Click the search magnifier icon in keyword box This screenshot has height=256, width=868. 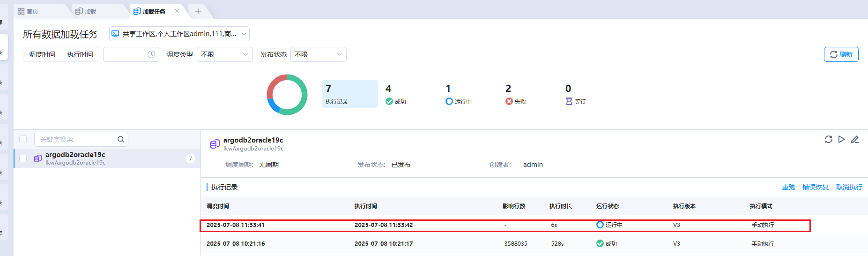pos(120,139)
